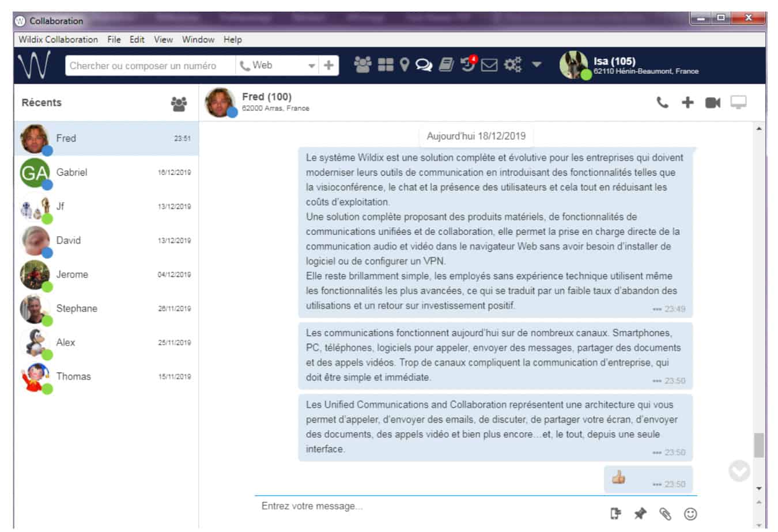This screenshot has width=778, height=532.
Task: Click the 'Fred (100)' name in chat header
Action: coord(267,97)
